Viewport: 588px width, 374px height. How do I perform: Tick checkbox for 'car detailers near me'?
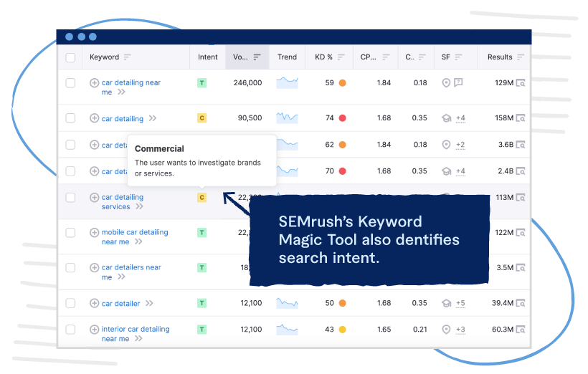click(x=70, y=267)
